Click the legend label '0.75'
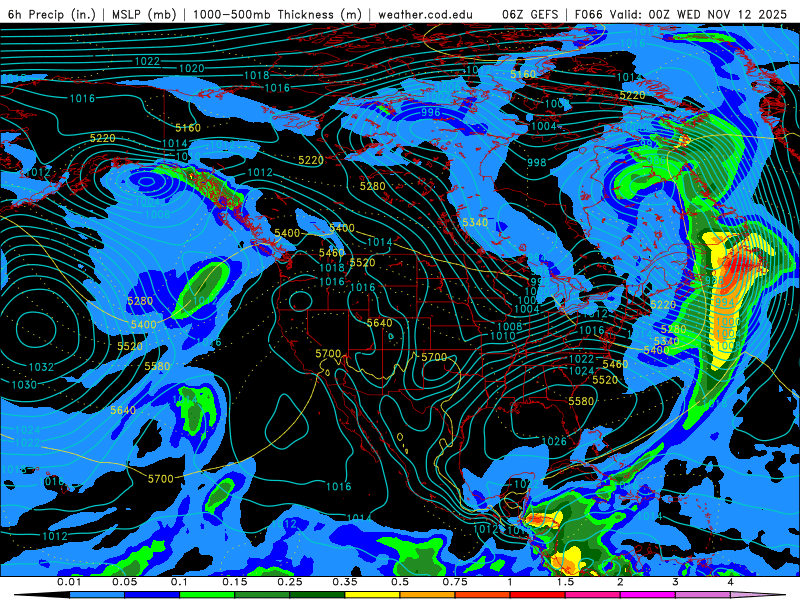 [455, 582]
